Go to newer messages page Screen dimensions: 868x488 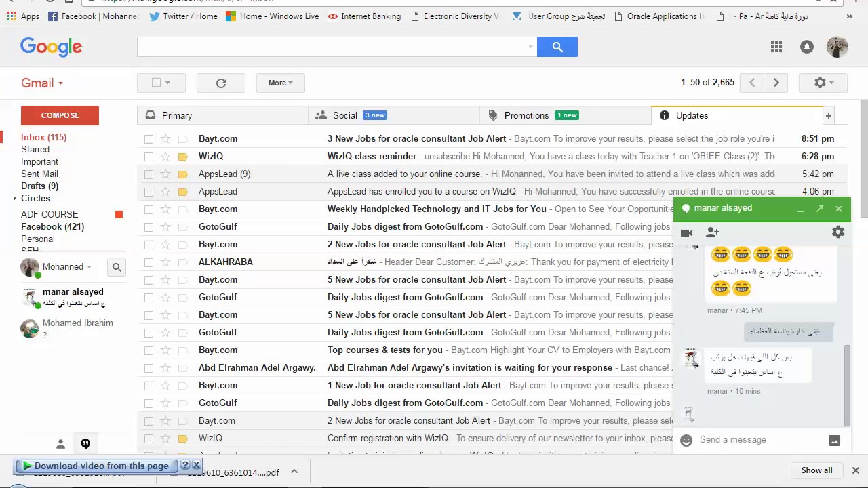tap(751, 82)
